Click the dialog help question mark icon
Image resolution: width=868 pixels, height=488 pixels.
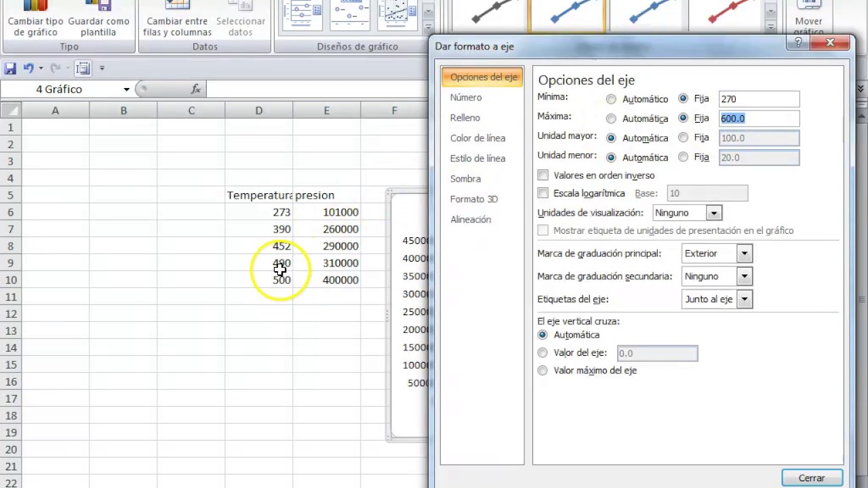[x=798, y=43]
